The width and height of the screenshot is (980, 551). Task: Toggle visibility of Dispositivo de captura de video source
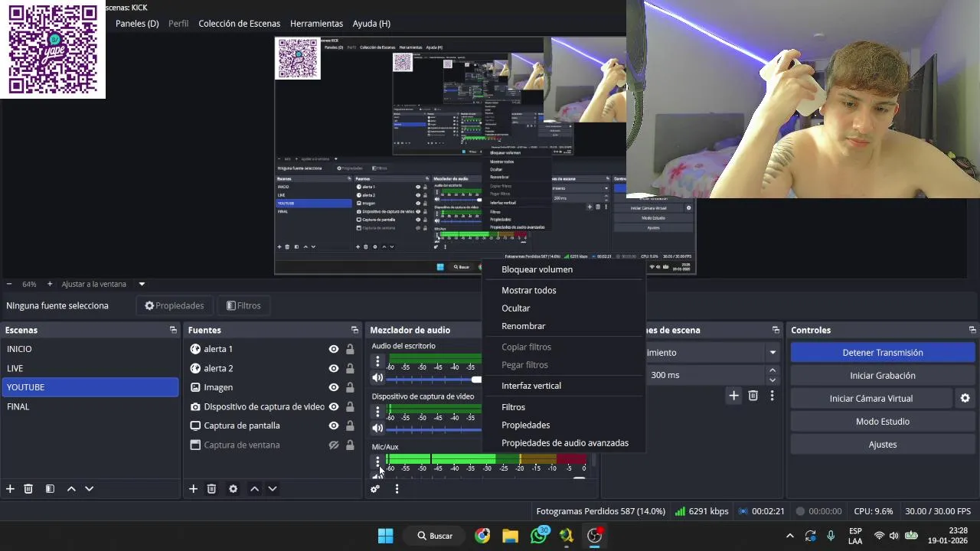334,406
